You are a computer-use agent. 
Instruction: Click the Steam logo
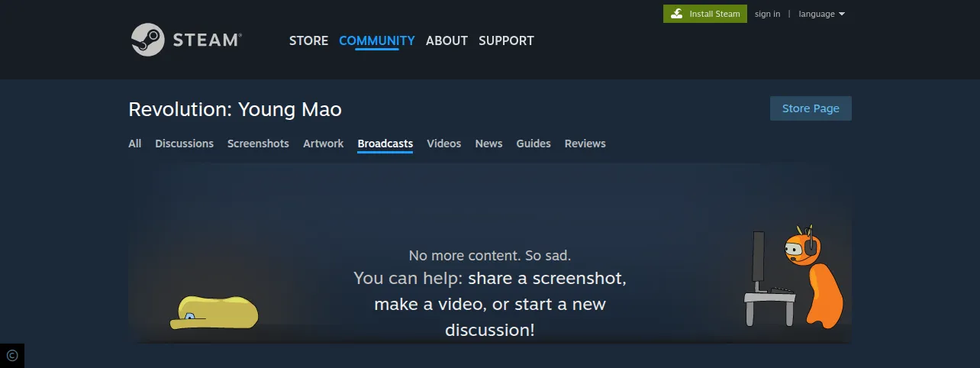[186, 40]
